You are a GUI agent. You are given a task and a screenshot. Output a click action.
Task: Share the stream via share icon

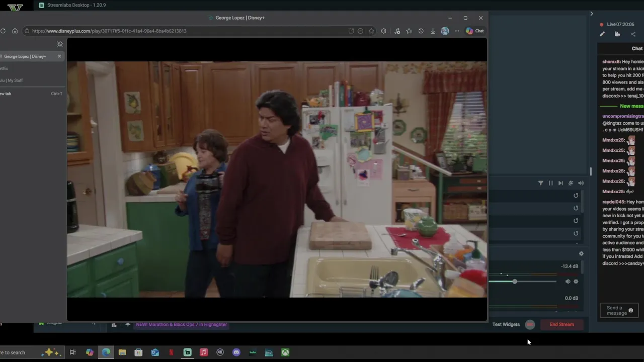633,34
